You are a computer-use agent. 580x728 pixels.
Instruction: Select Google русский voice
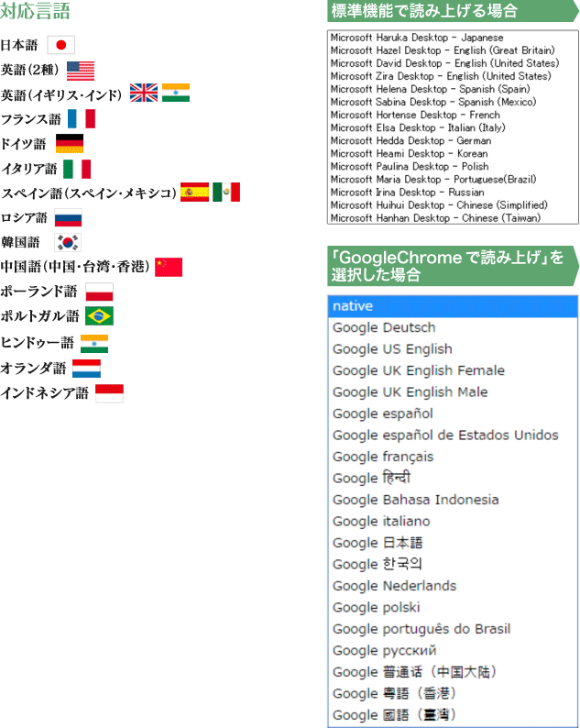[x=453, y=650]
